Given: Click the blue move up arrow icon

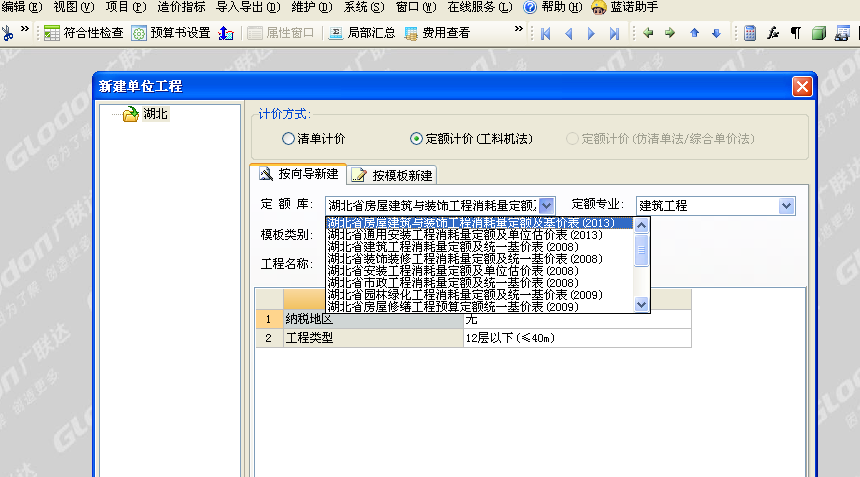Looking at the screenshot, I should click(694, 33).
